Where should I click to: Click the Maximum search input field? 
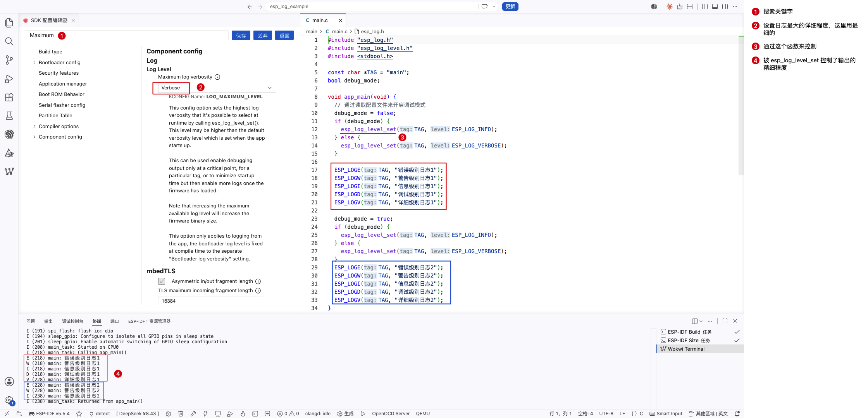(127, 36)
